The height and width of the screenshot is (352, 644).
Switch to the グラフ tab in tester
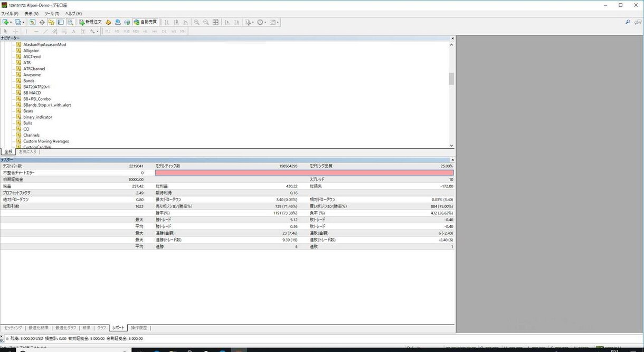click(x=101, y=328)
